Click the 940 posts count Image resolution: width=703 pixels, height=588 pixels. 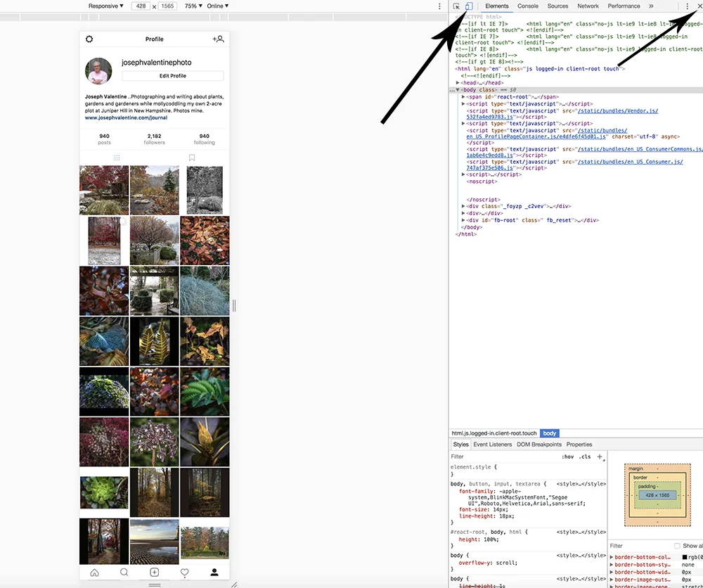coord(105,139)
